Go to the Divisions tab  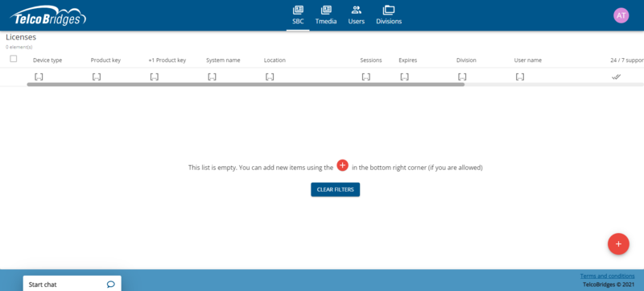389,15
